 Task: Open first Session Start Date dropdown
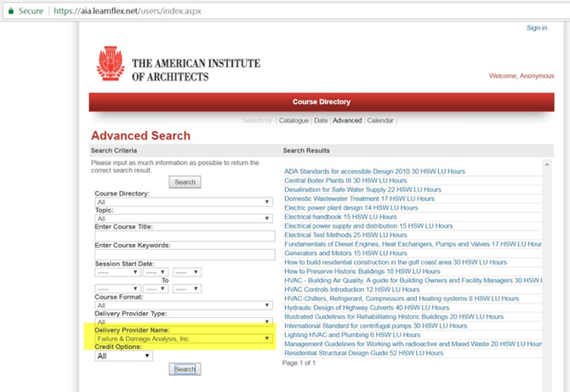[117, 272]
